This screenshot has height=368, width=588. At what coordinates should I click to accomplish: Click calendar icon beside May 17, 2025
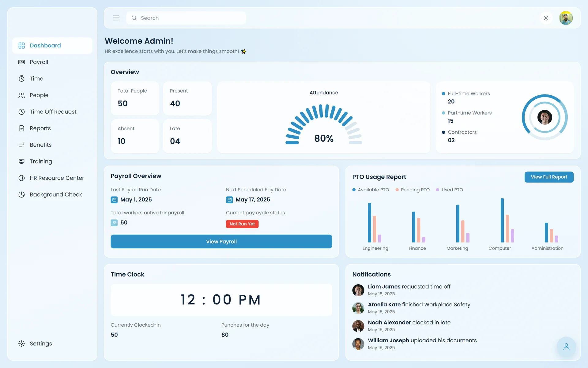[x=229, y=200]
